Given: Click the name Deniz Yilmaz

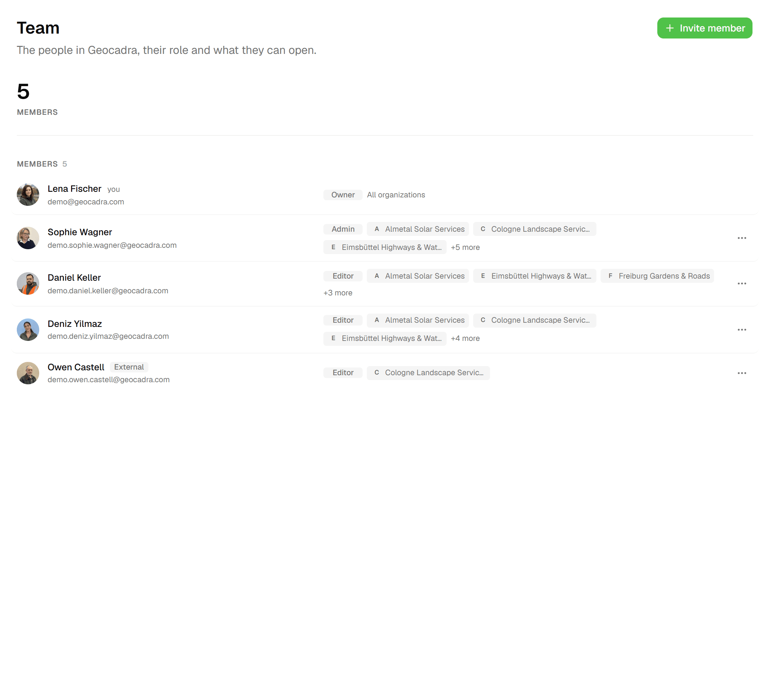Looking at the screenshot, I should [x=75, y=324].
